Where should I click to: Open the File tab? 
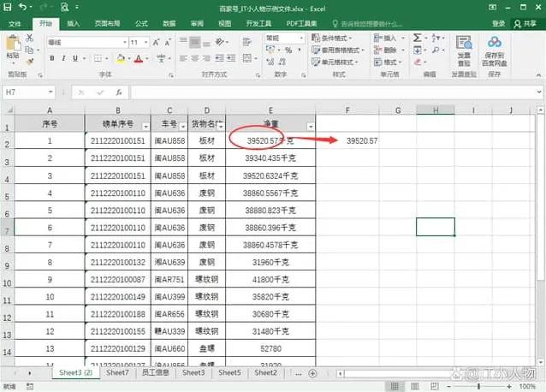15,24
